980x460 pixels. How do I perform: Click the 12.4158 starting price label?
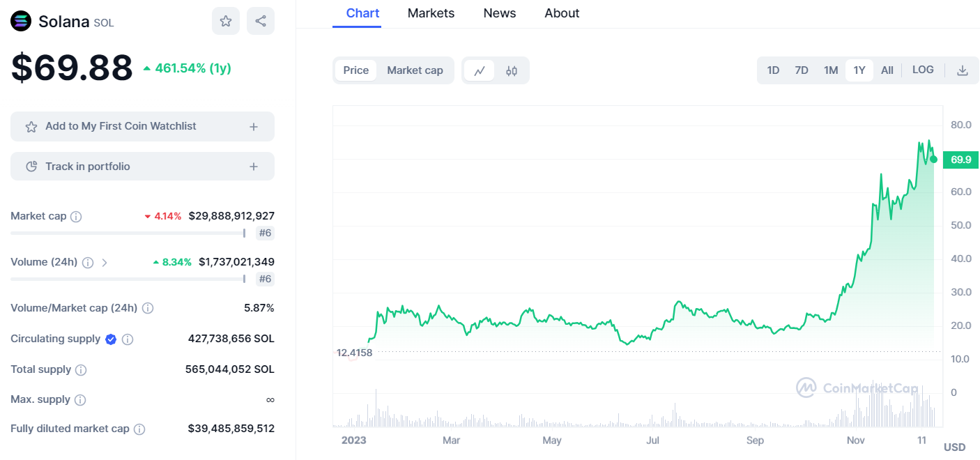click(354, 353)
